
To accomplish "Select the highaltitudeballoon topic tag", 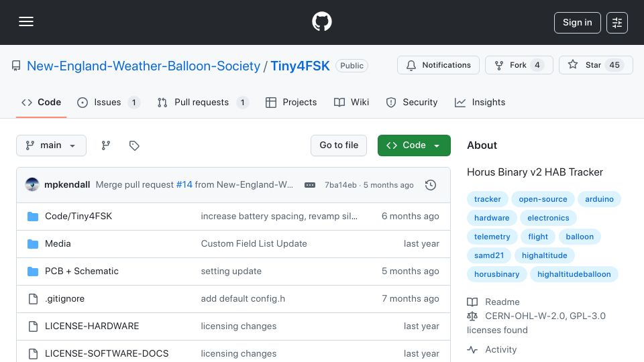I will coord(574,275).
